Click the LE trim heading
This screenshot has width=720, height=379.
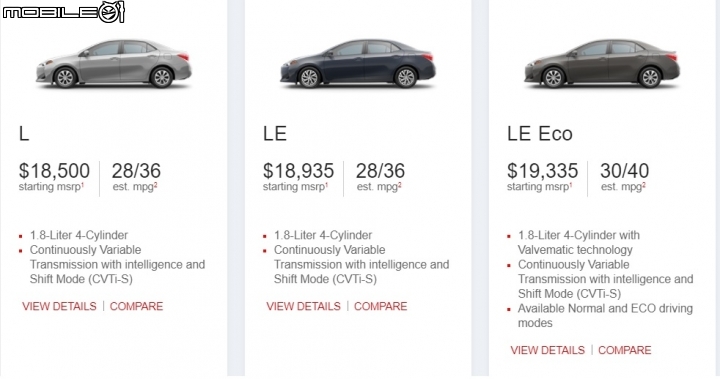pos(275,134)
